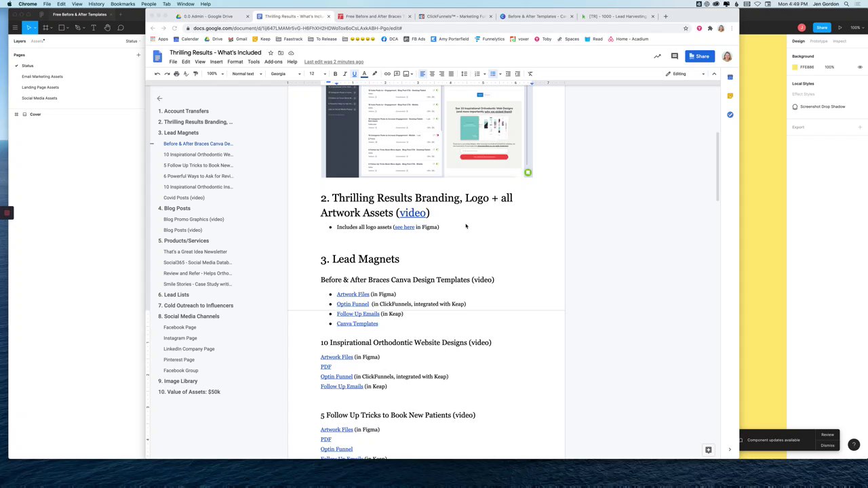Open Figma zoom 100% dropdown
The width and height of the screenshot is (868, 488).
(856, 28)
